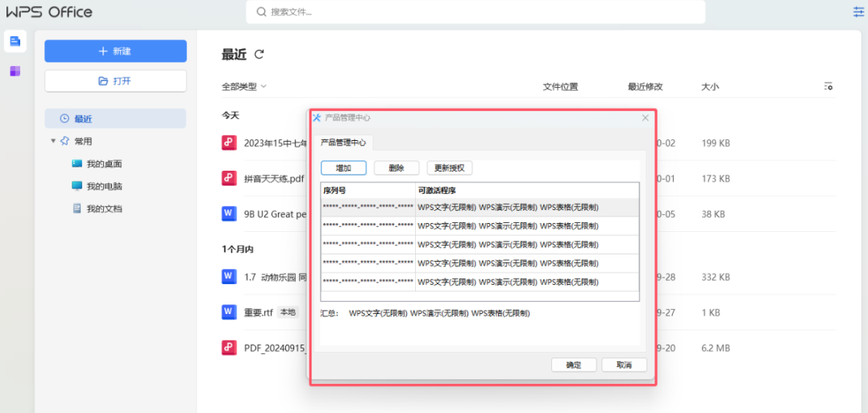The height and width of the screenshot is (413, 868).
Task: Click the 今天 group heading
Action: tap(230, 116)
